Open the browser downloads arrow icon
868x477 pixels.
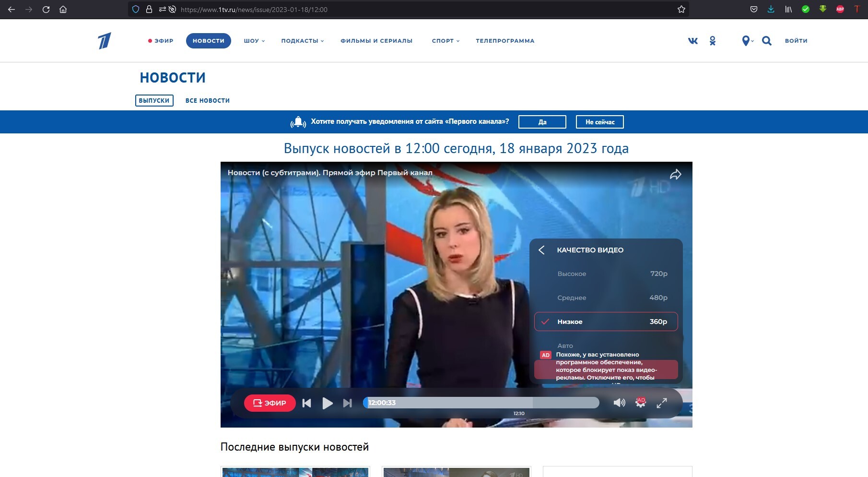tap(771, 9)
